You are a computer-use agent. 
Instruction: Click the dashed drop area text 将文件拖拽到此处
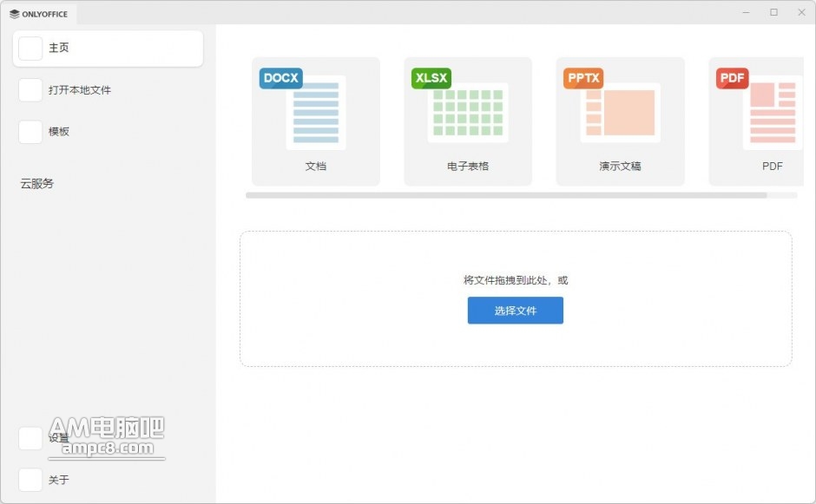click(x=516, y=280)
